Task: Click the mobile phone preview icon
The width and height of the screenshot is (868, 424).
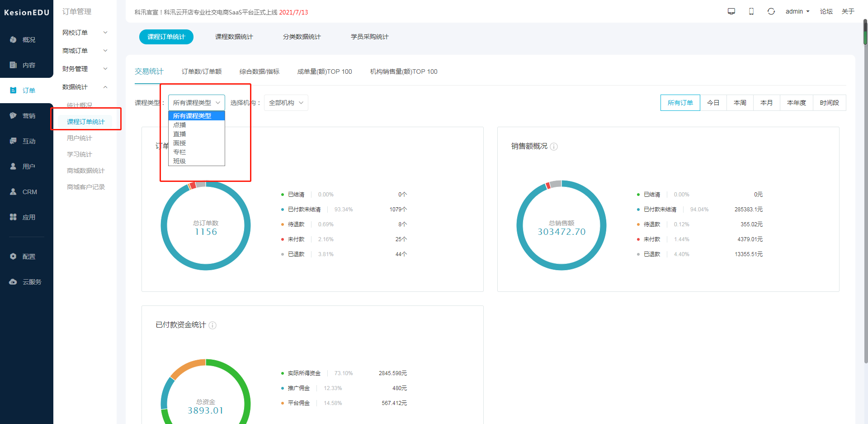Action: pyautogui.click(x=751, y=11)
